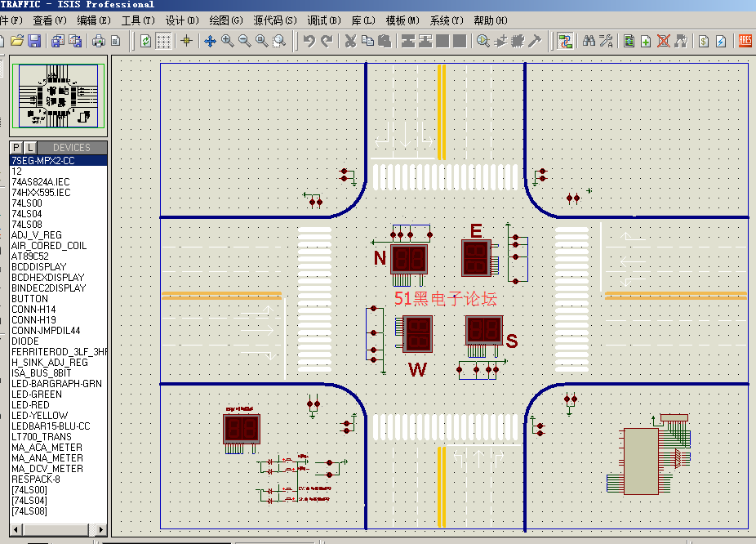Open the Property Assignment Tool
The image size is (756, 544).
tap(606, 41)
